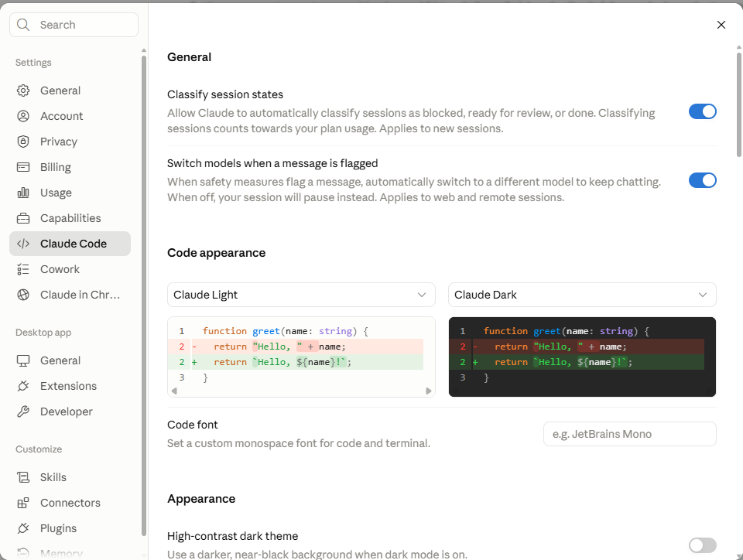Show the Usage page
The height and width of the screenshot is (560, 743).
click(70, 193)
